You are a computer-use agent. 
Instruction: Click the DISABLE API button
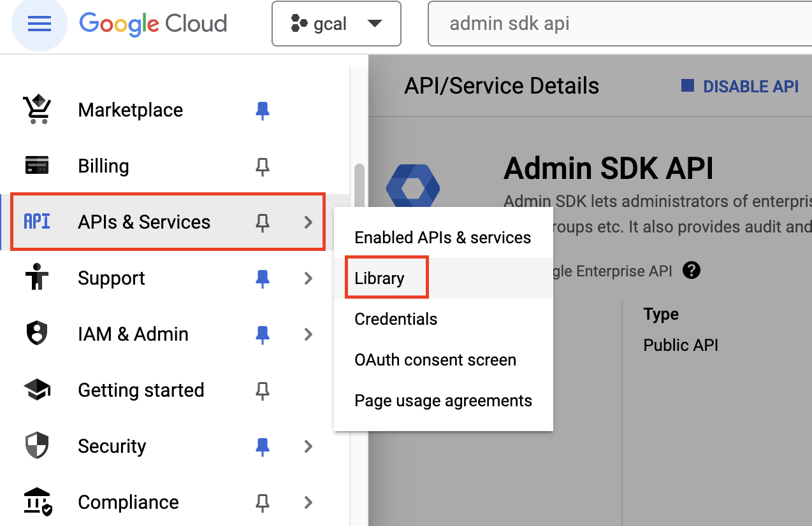point(739,87)
